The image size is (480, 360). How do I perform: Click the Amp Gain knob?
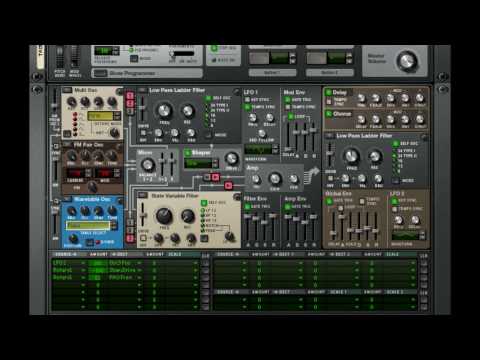click(275, 179)
